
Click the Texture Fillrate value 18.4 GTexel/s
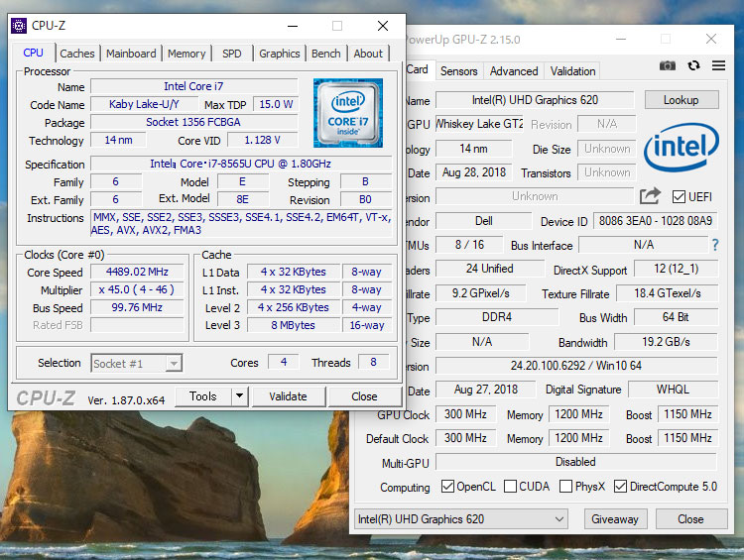tap(668, 293)
